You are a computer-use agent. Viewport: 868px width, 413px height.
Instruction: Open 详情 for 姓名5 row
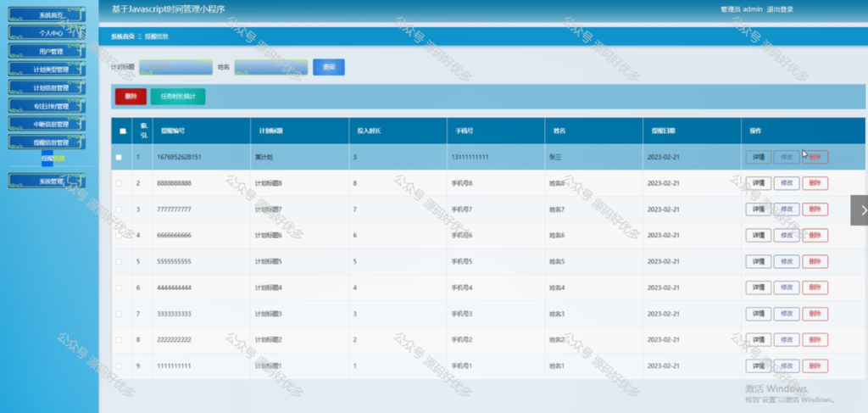759,261
